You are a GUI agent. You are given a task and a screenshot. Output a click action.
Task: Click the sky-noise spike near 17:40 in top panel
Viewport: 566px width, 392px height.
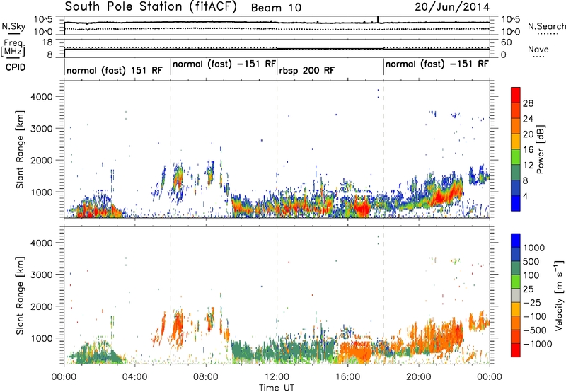click(x=378, y=20)
